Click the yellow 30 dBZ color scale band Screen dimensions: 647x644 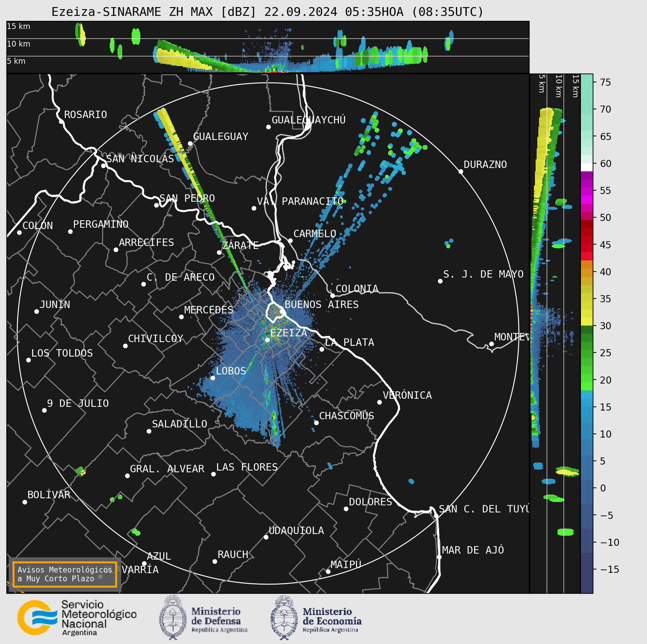pyautogui.click(x=587, y=321)
